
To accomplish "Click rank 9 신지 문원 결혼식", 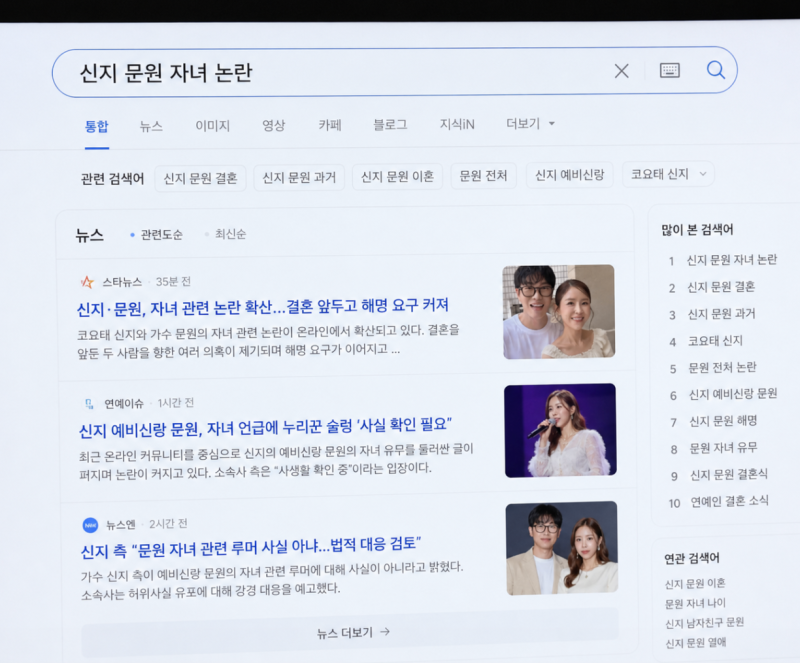I will coord(729,475).
